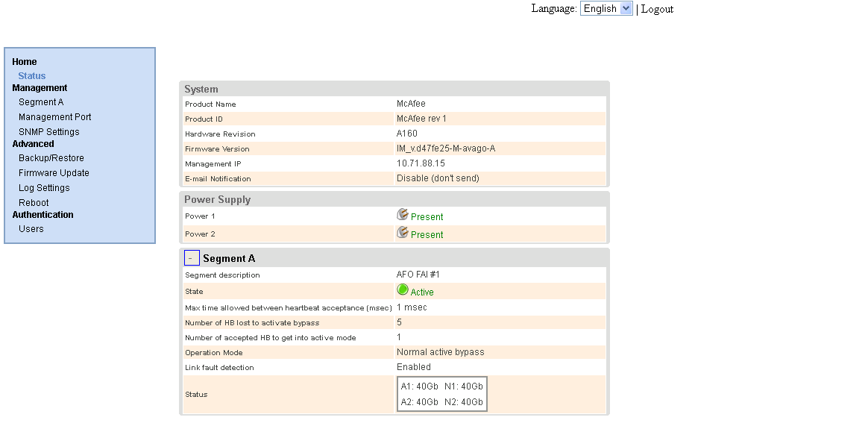Click the Management heading in sidebar
Image resolution: width=868 pixels, height=432 pixels.
pos(40,87)
